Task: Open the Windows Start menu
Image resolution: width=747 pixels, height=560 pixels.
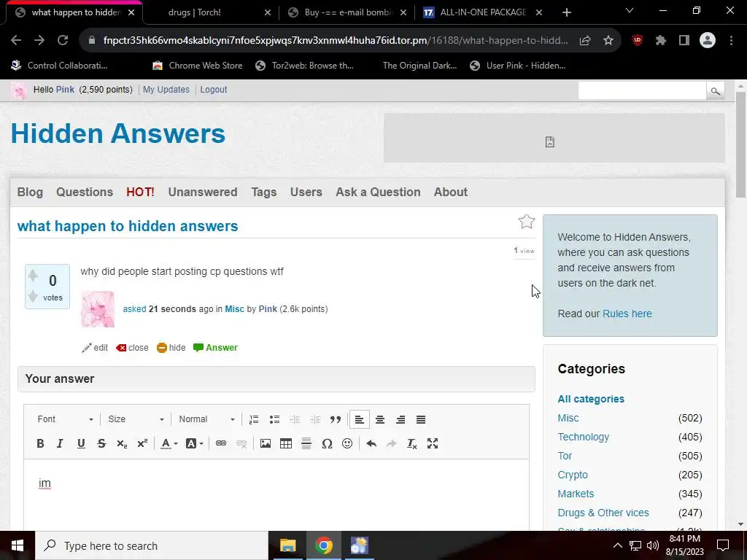Action: (x=18, y=545)
